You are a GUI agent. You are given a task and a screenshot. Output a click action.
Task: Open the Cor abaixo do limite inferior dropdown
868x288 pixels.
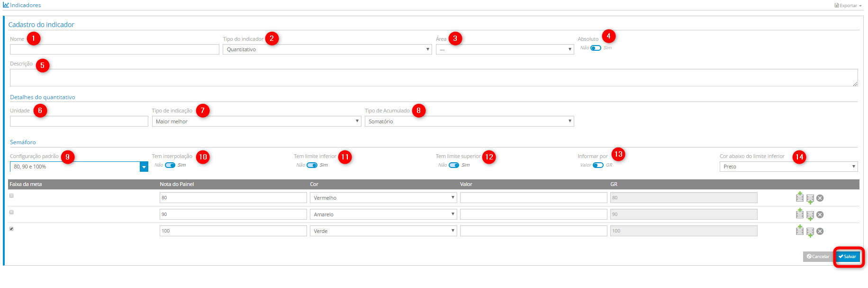tap(789, 167)
